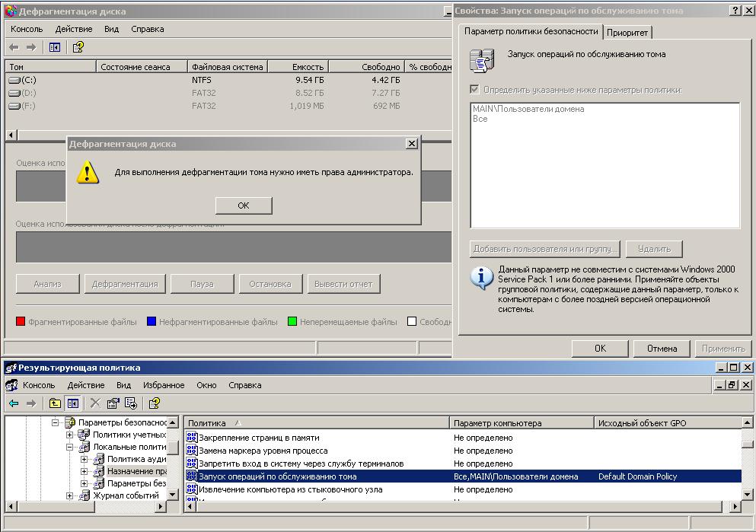Toggle 'Определить указанные ниже параметры политики' checkbox

475,90
